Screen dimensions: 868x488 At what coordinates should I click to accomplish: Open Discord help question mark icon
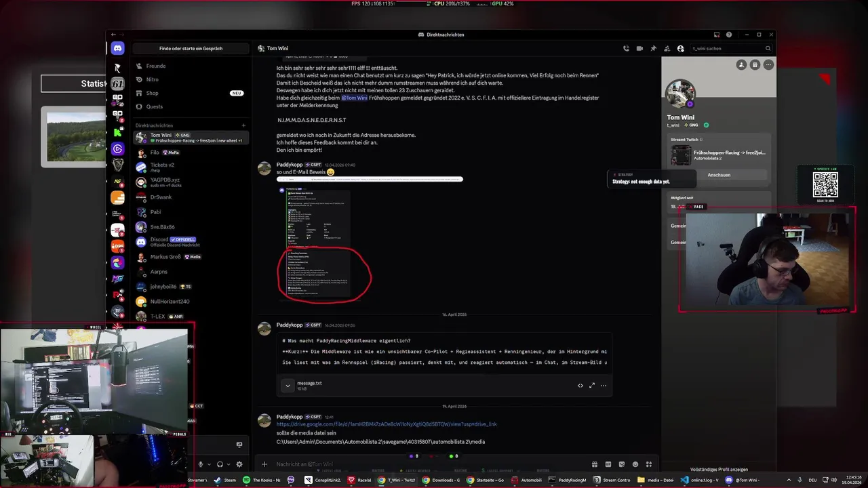(729, 35)
